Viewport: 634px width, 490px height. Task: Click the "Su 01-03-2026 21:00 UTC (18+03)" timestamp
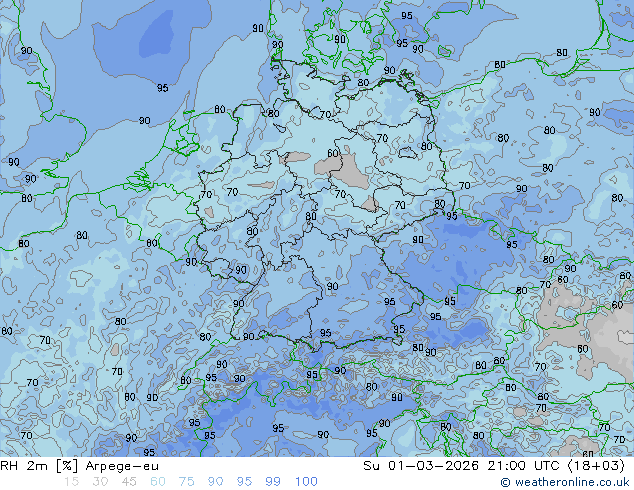click(x=494, y=466)
